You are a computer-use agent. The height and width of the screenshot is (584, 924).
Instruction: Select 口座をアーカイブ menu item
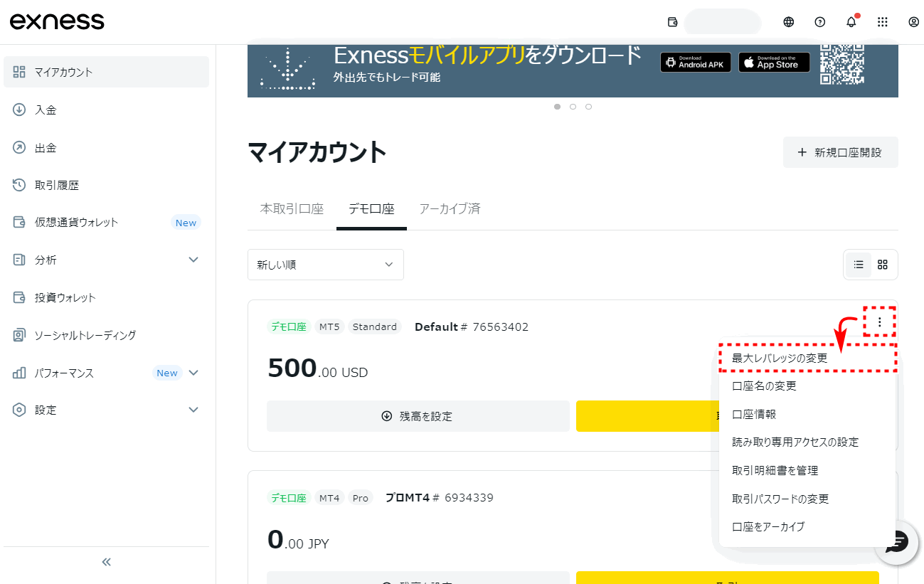click(x=807, y=527)
